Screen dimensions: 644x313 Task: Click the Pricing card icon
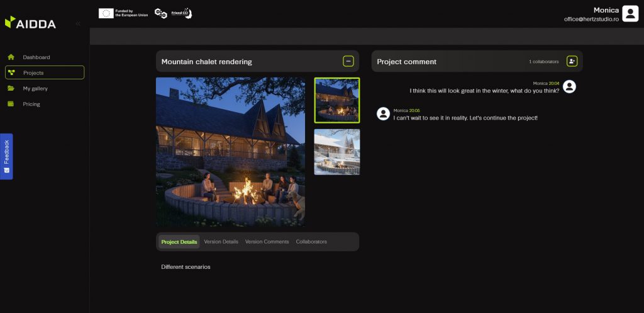click(11, 104)
